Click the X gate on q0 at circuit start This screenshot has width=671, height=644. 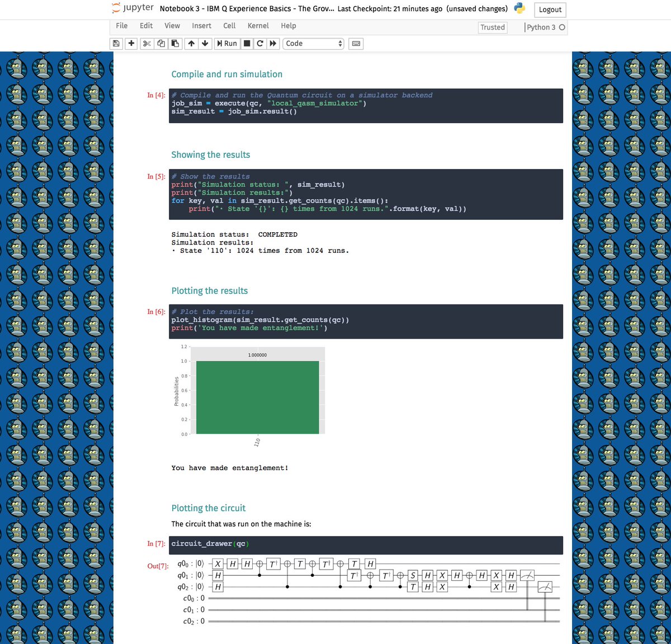coord(218,564)
